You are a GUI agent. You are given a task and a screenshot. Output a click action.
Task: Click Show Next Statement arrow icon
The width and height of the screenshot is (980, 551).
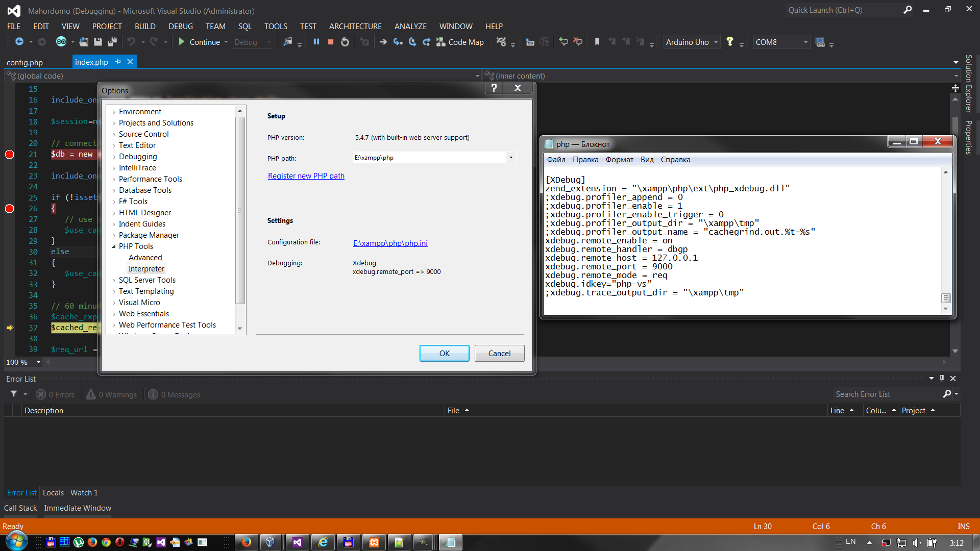pyautogui.click(x=383, y=42)
